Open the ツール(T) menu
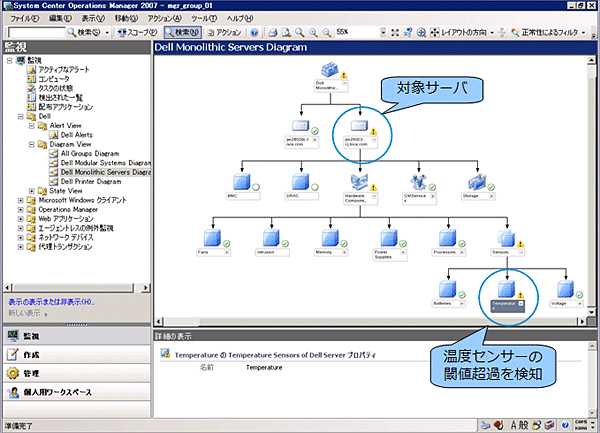The height and width of the screenshot is (433, 600). tap(204, 19)
